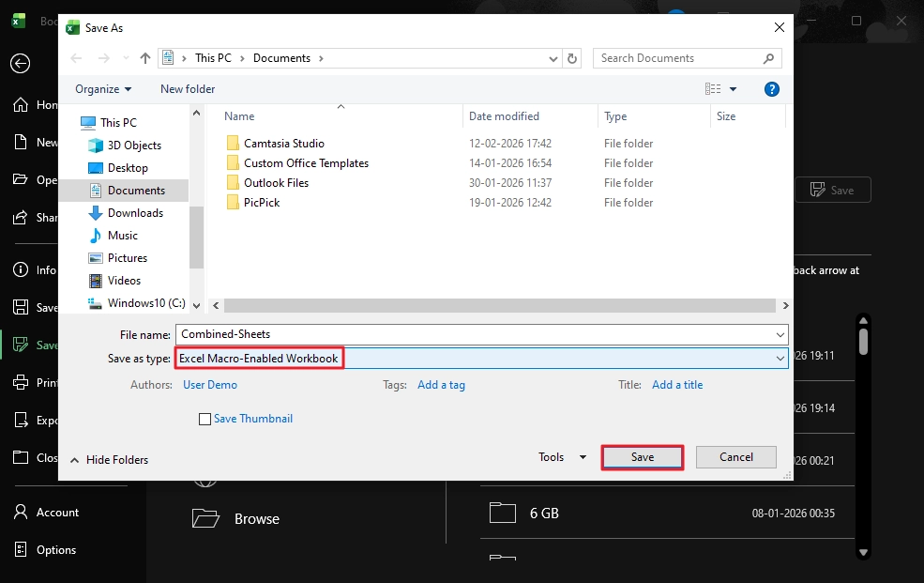Open the Save as type dropdown
924x583 pixels.
pos(780,358)
